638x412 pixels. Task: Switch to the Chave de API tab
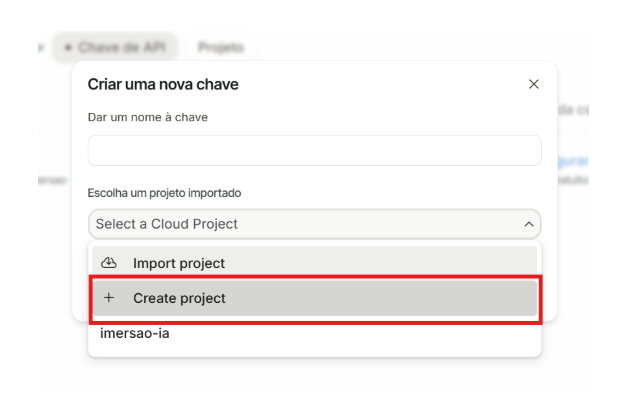point(115,47)
